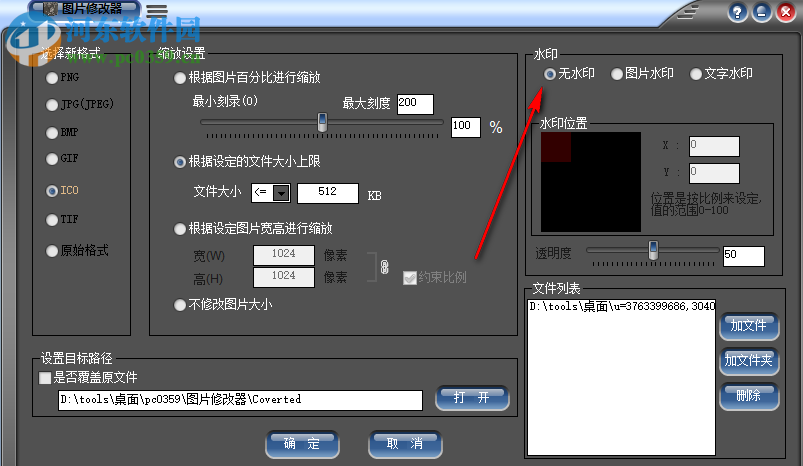This screenshot has height=466, width=803.
Task: Click the help question mark icon
Action: [x=737, y=12]
